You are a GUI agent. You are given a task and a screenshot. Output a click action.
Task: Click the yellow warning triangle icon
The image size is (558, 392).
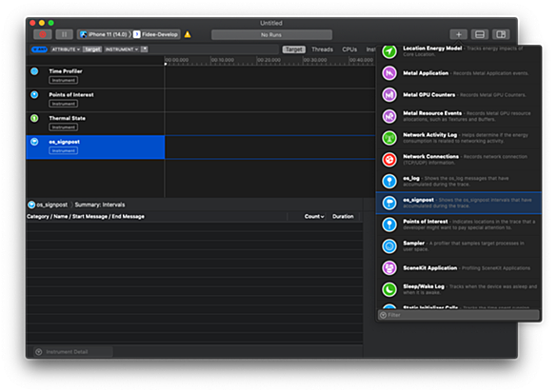[188, 34]
